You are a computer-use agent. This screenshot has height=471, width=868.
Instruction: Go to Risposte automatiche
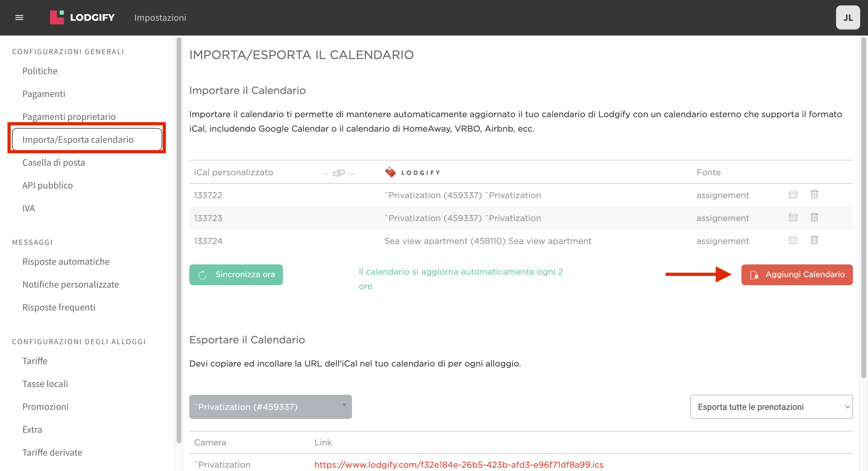[x=66, y=262]
